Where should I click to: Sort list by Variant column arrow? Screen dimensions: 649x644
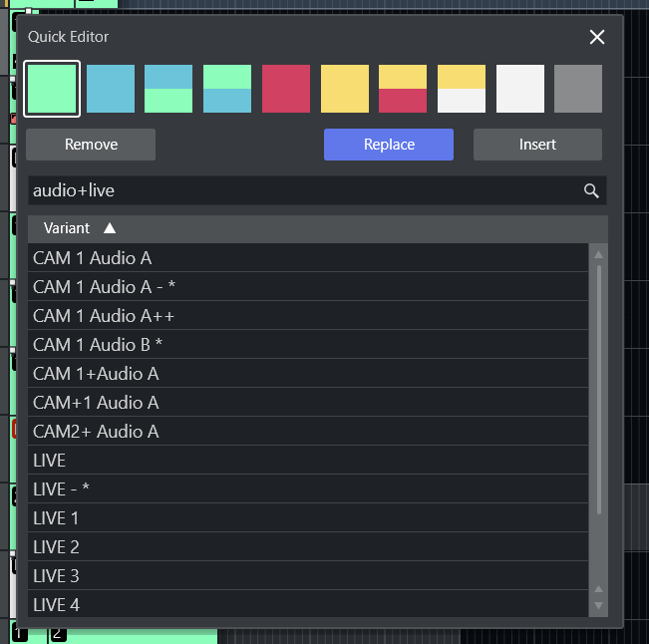click(110, 228)
